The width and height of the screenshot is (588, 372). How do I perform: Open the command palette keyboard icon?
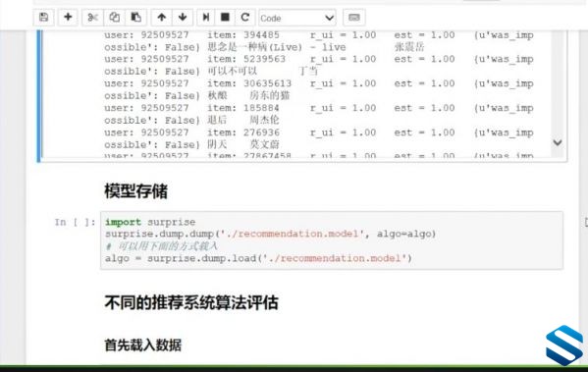coord(354,18)
